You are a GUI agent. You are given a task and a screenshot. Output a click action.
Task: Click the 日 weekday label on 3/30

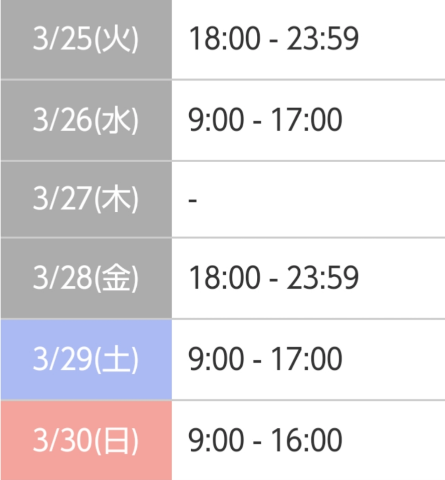[x=115, y=440]
